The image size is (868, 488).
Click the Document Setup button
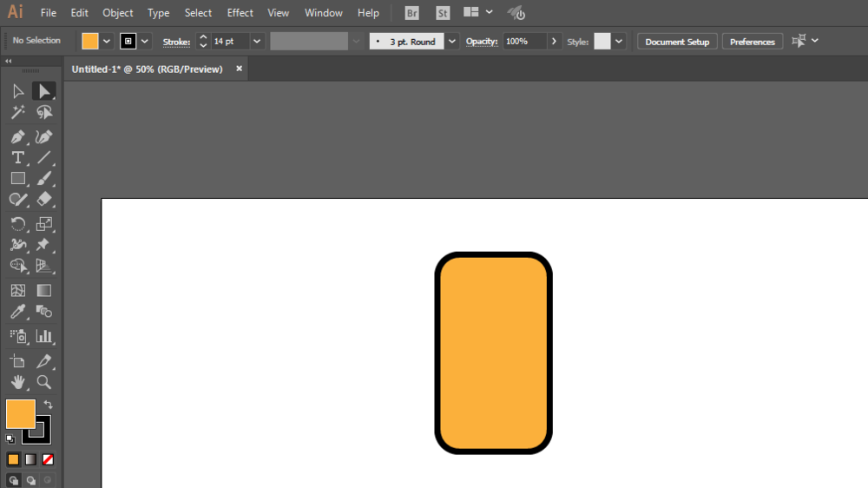(677, 42)
